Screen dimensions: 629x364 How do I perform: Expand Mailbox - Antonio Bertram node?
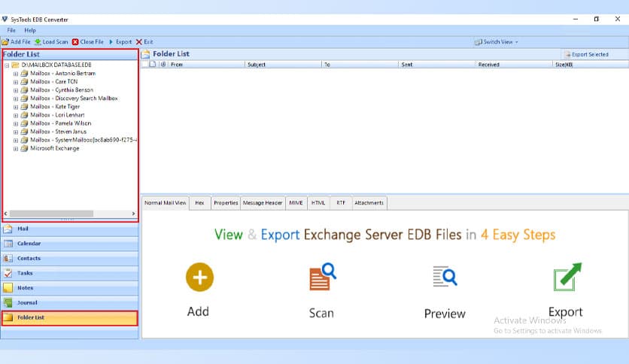pyautogui.click(x=16, y=74)
